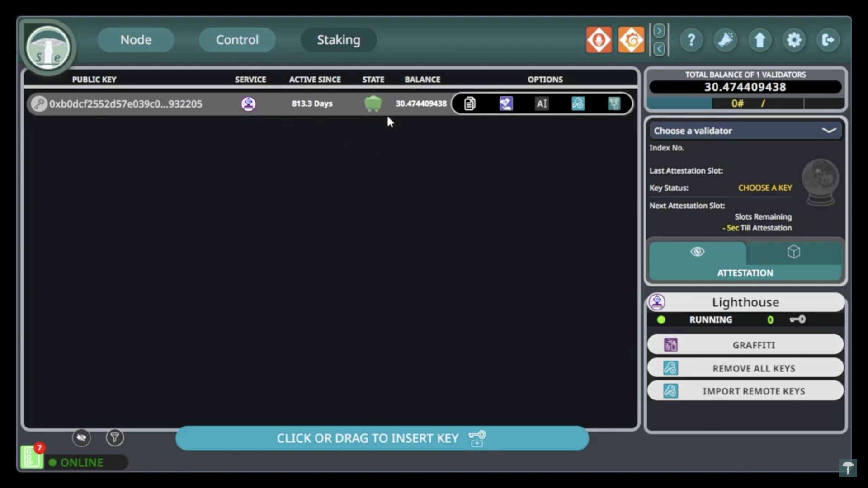This screenshot has height=488, width=868.
Task: Open the help question mark icon
Action: (692, 40)
